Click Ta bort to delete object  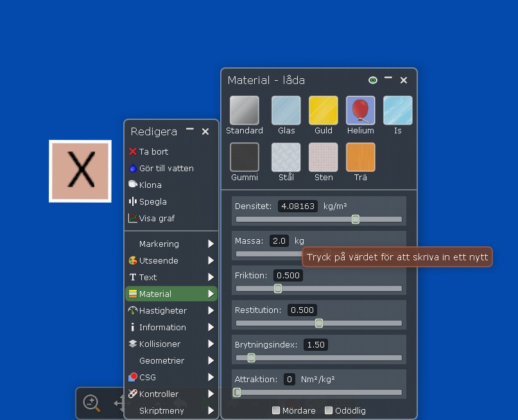point(153,151)
